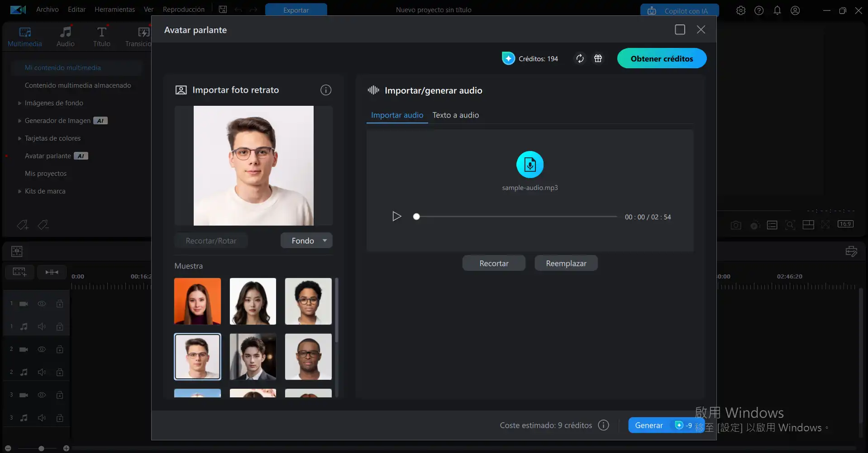
Task: Switch to the Texto a audio tab
Action: click(455, 115)
